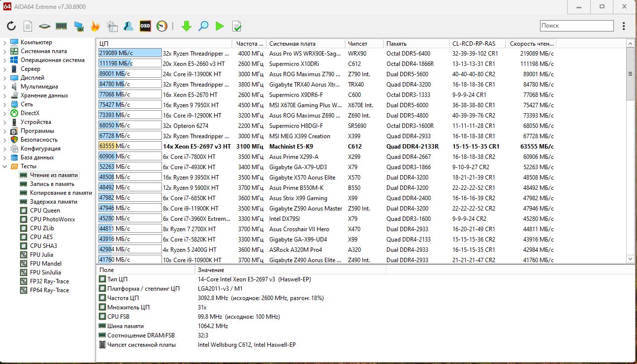Image resolution: width=637 pixels, height=364 pixels.
Task: Open the gear and checklist settings icon
Action: [x=112, y=26]
